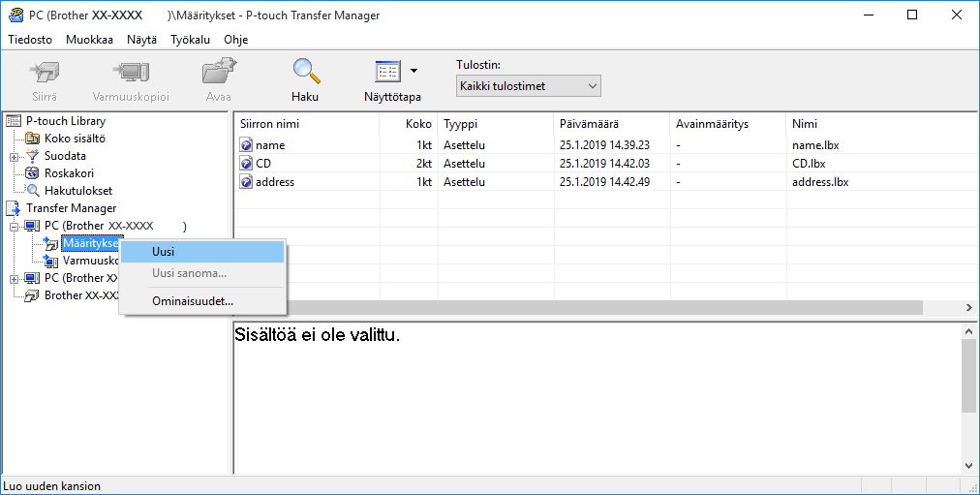Open the Työkalu menu

(x=190, y=40)
